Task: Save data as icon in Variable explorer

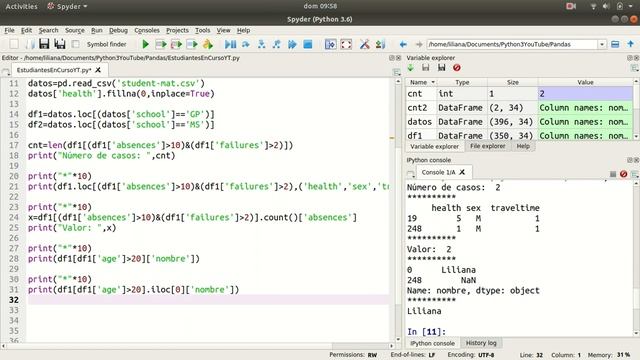Action: tap(441, 68)
